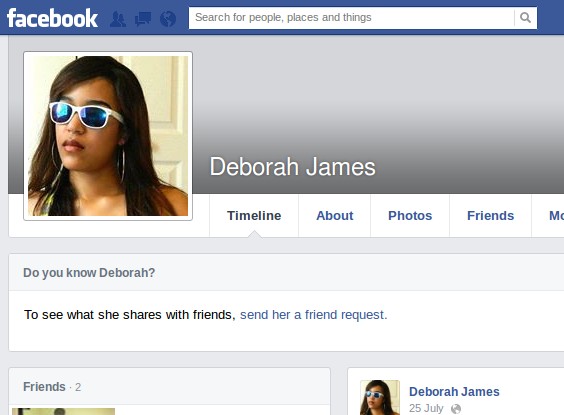Screen dimensions: 564x415
Task: Open the notifications globe icon
Action: (168, 19)
